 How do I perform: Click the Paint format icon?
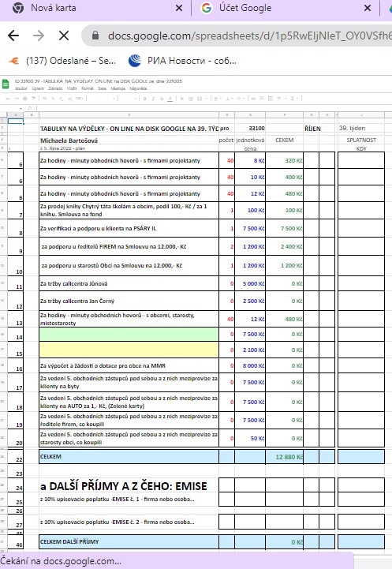click(x=33, y=99)
